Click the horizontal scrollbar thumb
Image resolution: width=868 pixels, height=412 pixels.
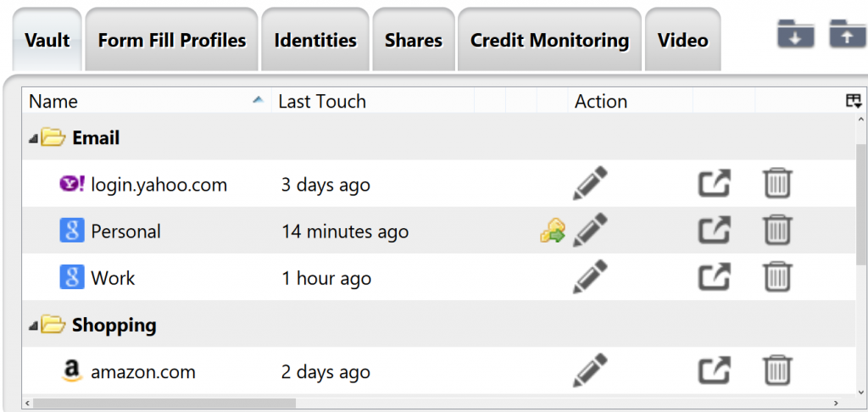click(164, 404)
